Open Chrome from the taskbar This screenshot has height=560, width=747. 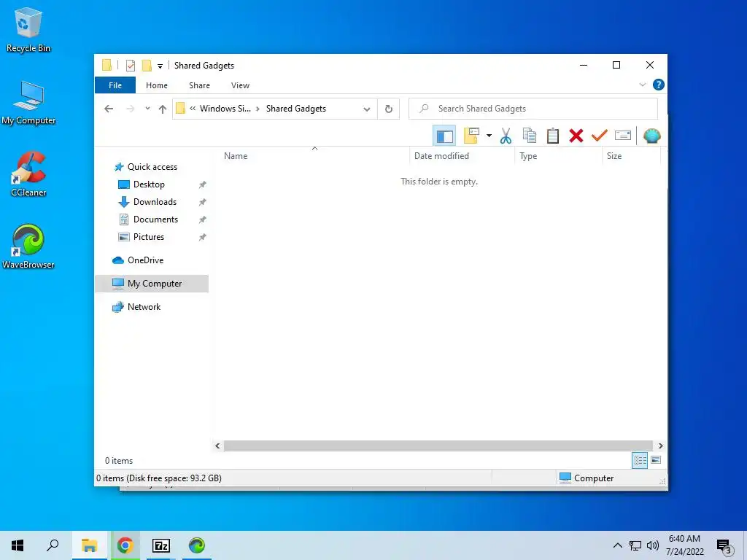(x=125, y=545)
